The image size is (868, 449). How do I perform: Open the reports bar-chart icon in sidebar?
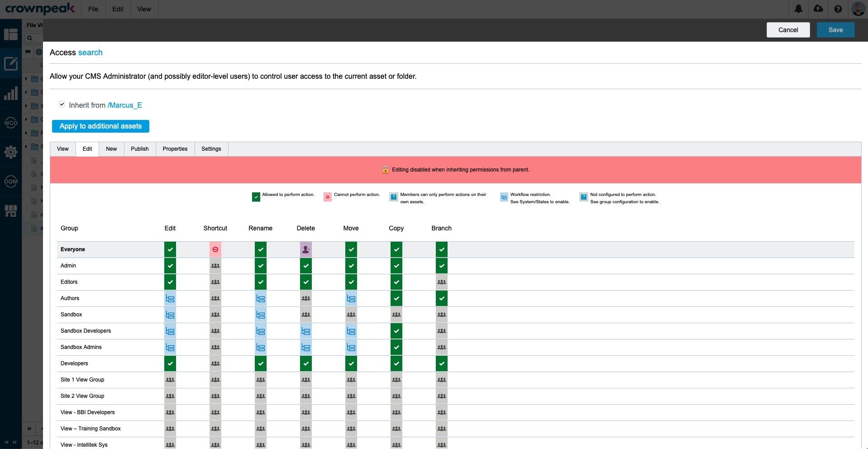(x=10, y=93)
